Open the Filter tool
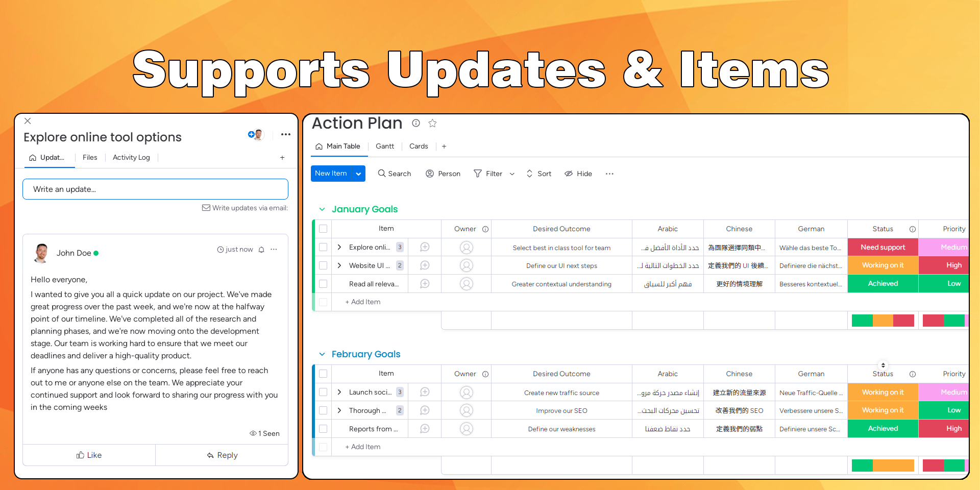Viewport: 980px width, 490px height. 488,174
